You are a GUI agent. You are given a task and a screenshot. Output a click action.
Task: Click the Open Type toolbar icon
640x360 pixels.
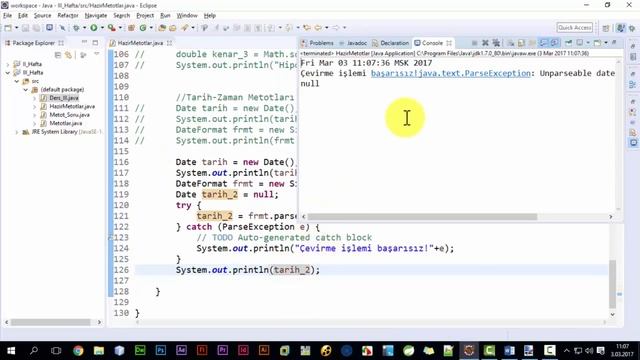pos(162,28)
